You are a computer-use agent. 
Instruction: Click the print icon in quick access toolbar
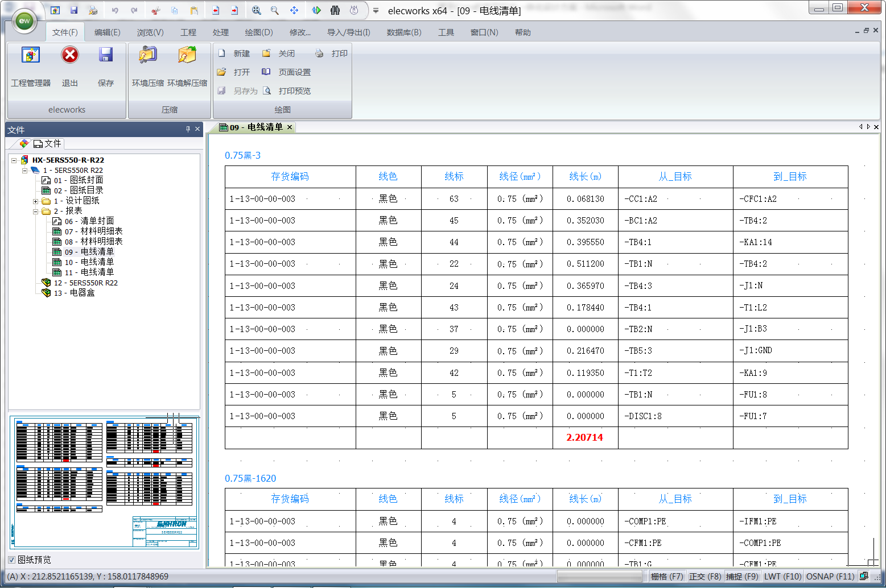point(93,10)
